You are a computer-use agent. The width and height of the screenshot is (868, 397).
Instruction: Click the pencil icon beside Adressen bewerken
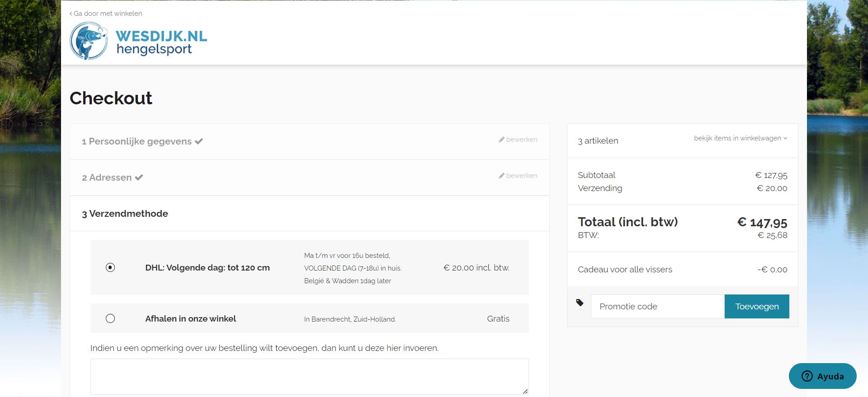pos(501,176)
